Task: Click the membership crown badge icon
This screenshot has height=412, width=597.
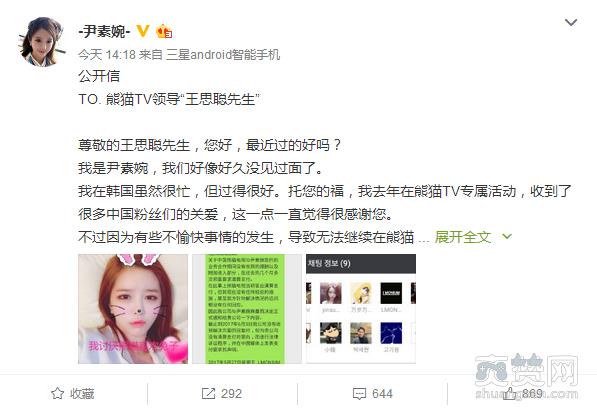Action: point(164,31)
